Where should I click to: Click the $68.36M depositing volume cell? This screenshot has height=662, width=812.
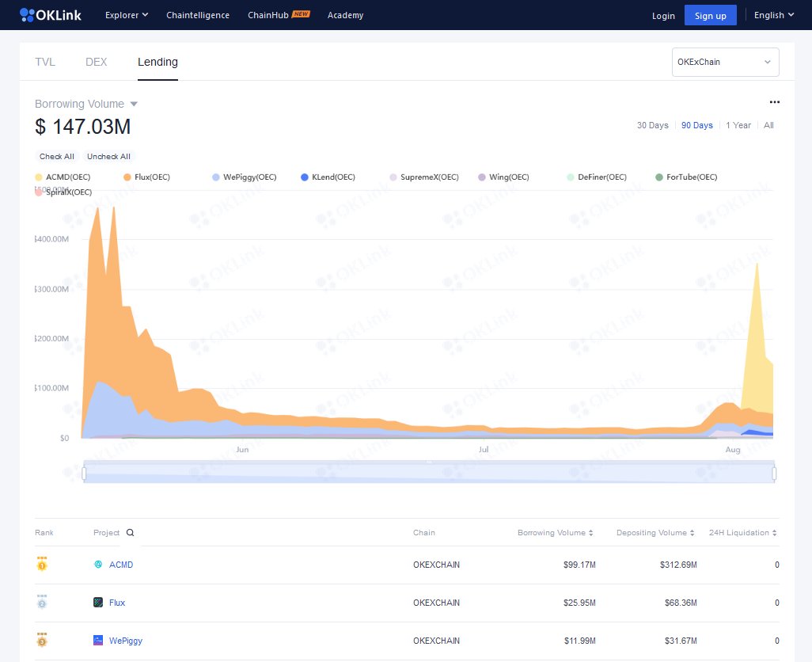[x=681, y=603]
